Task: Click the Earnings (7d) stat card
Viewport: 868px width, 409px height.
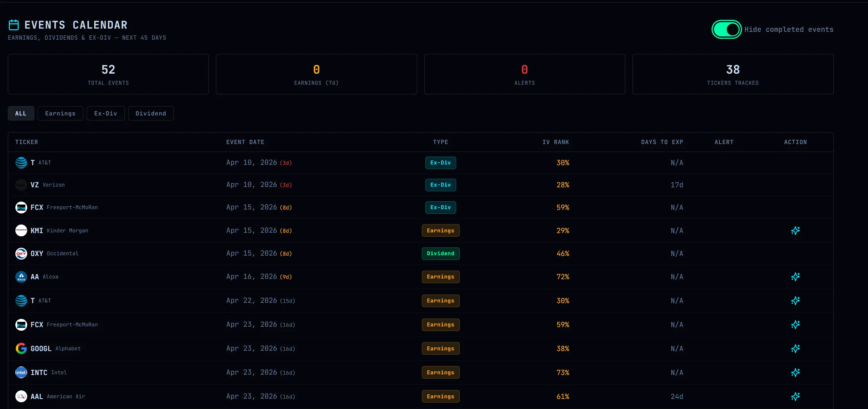Action: pyautogui.click(x=316, y=74)
